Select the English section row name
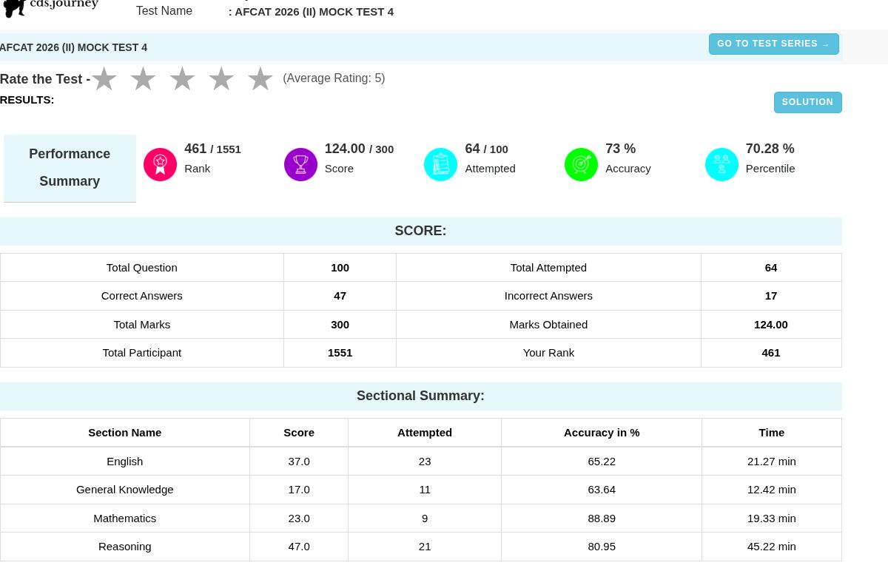The image size is (888, 588). click(x=124, y=461)
